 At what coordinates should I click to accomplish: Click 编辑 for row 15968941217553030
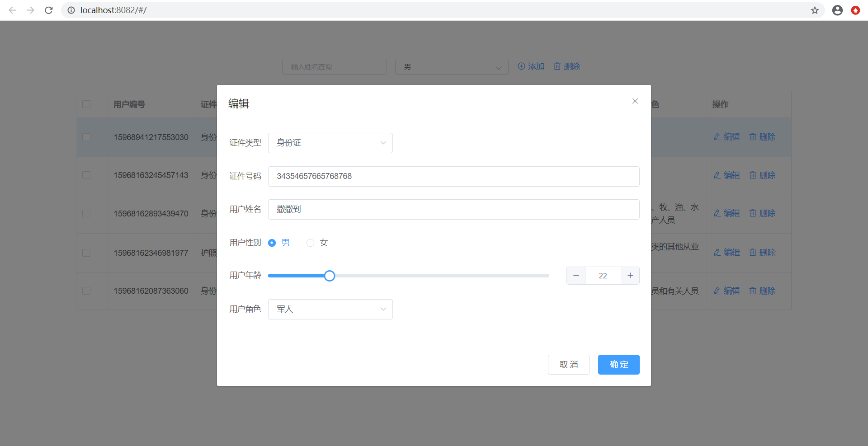coord(726,136)
